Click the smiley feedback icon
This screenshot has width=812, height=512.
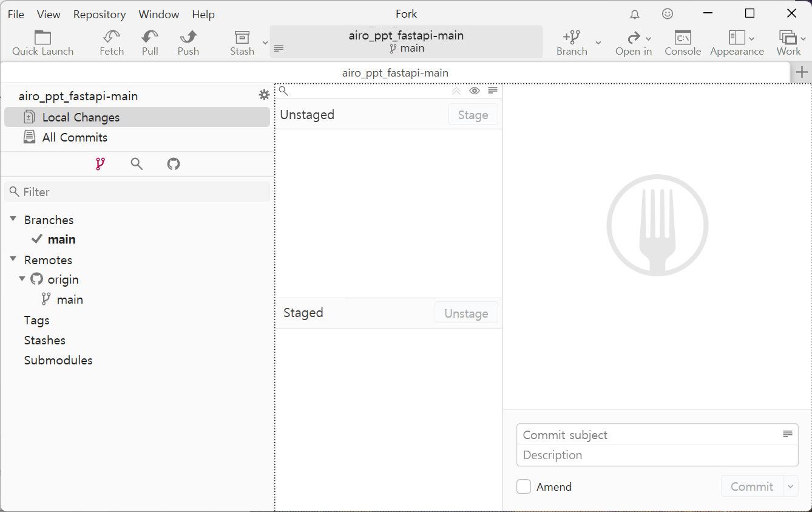coord(668,13)
